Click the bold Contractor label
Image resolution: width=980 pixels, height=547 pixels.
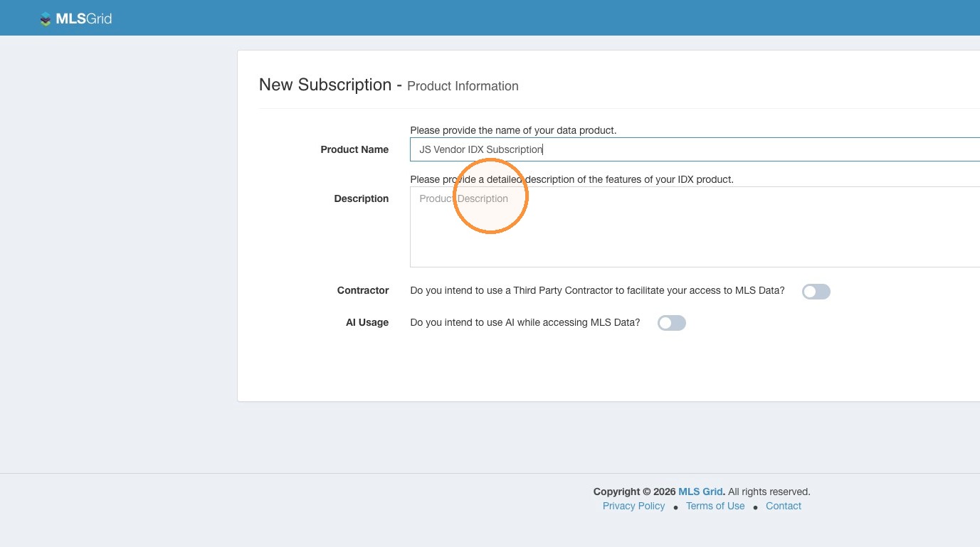pos(363,290)
